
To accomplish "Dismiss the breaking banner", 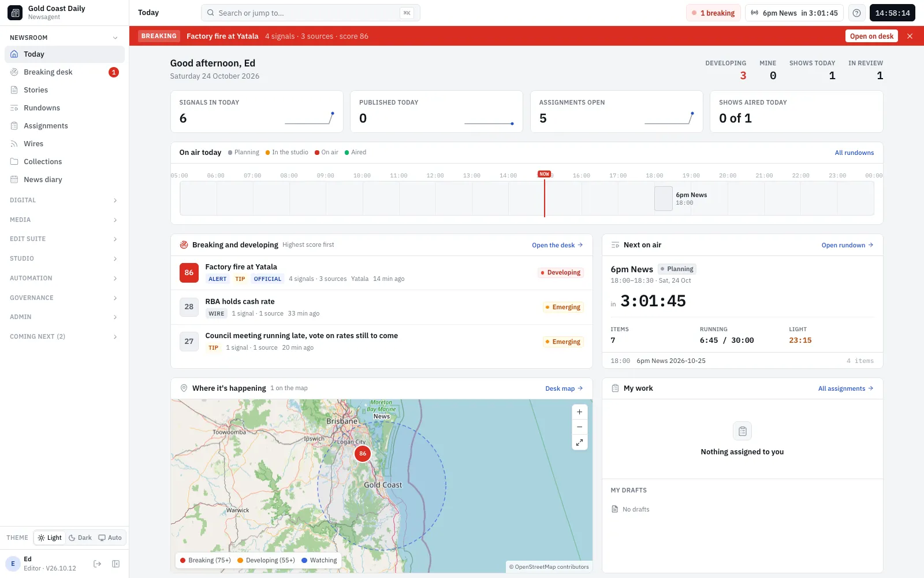I will (910, 36).
